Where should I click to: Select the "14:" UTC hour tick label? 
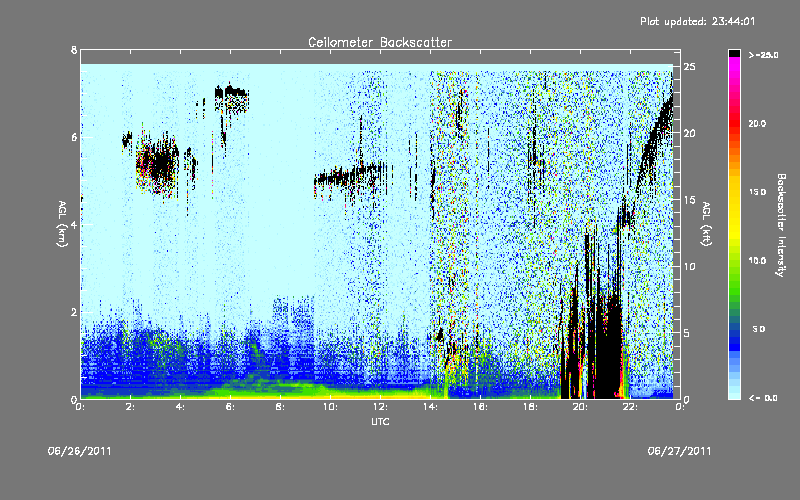point(430,407)
